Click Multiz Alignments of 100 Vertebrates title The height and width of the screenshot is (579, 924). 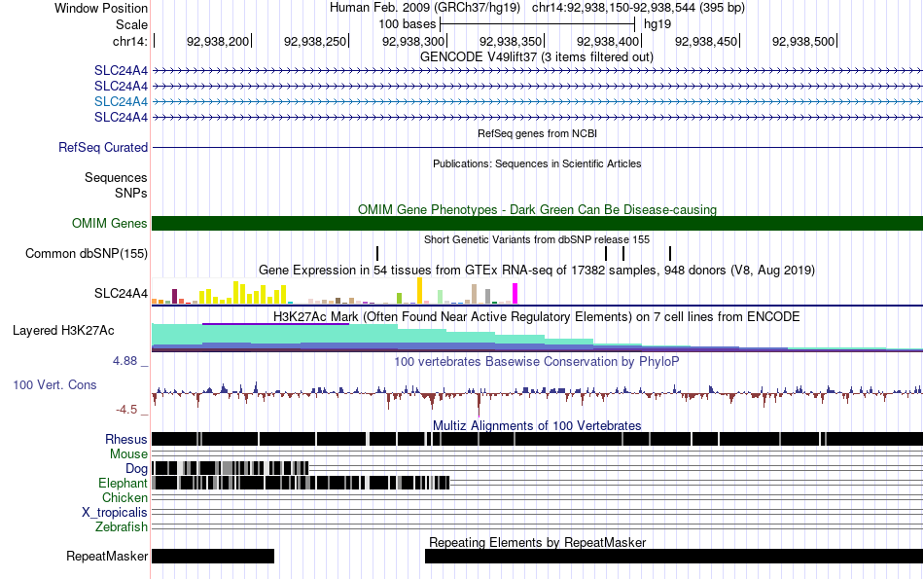(x=537, y=425)
